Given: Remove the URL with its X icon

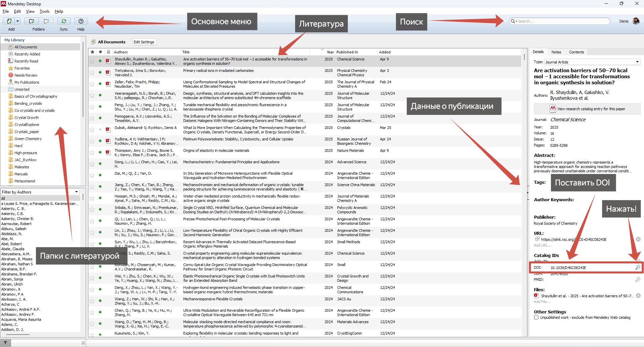Looking at the screenshot, I should pyautogui.click(x=638, y=239).
